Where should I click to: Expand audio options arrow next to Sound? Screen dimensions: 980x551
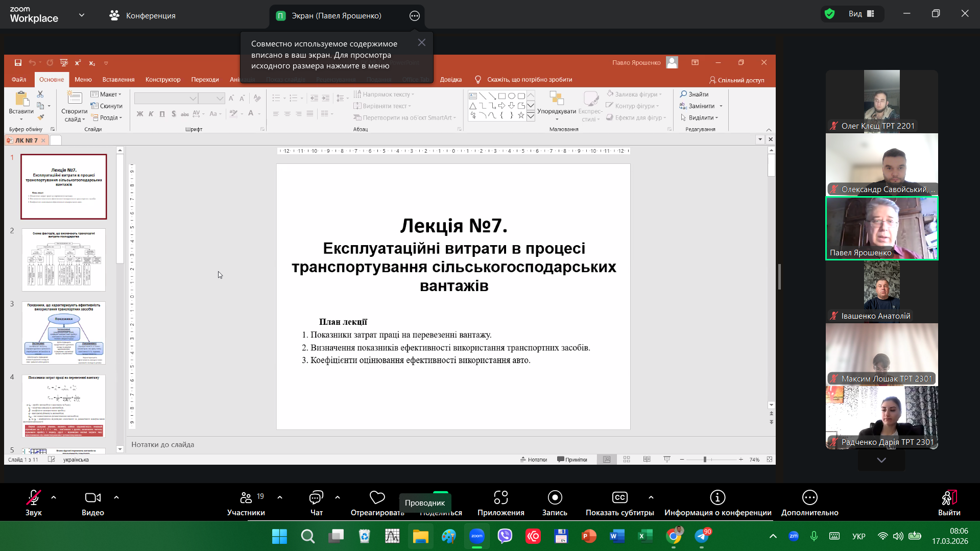click(54, 497)
